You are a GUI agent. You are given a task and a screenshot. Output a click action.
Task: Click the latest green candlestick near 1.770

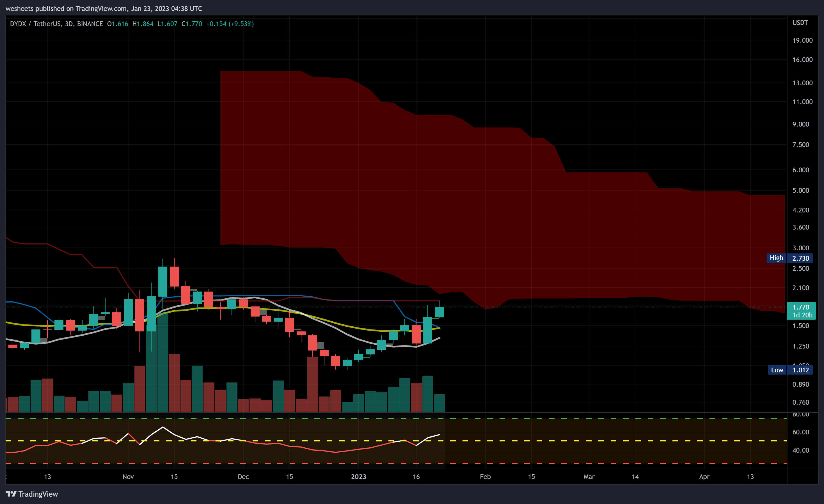click(x=439, y=312)
